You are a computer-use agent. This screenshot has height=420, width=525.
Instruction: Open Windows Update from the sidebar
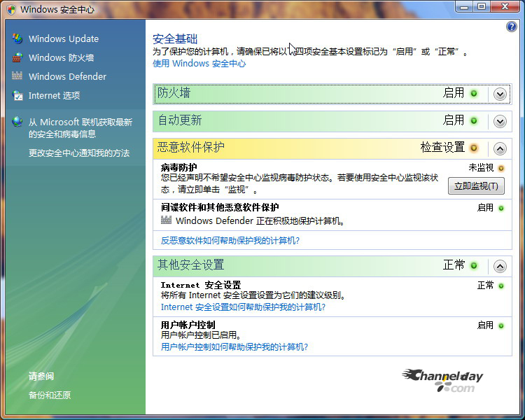(64, 39)
